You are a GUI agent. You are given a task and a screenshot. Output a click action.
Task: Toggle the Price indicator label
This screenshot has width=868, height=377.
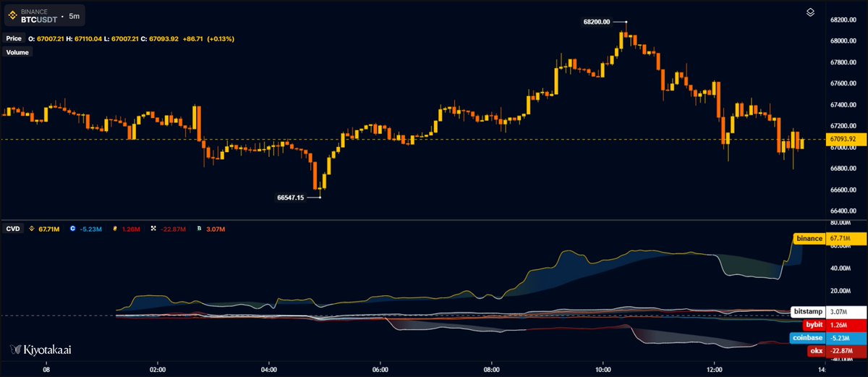(x=14, y=38)
